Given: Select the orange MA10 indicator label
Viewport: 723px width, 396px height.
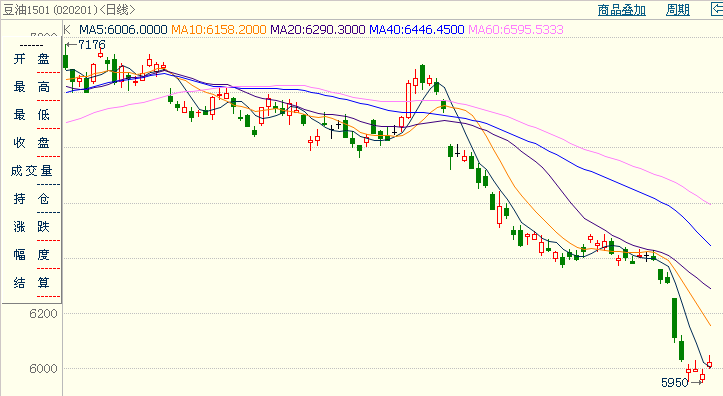Looking at the screenshot, I should click(219, 30).
